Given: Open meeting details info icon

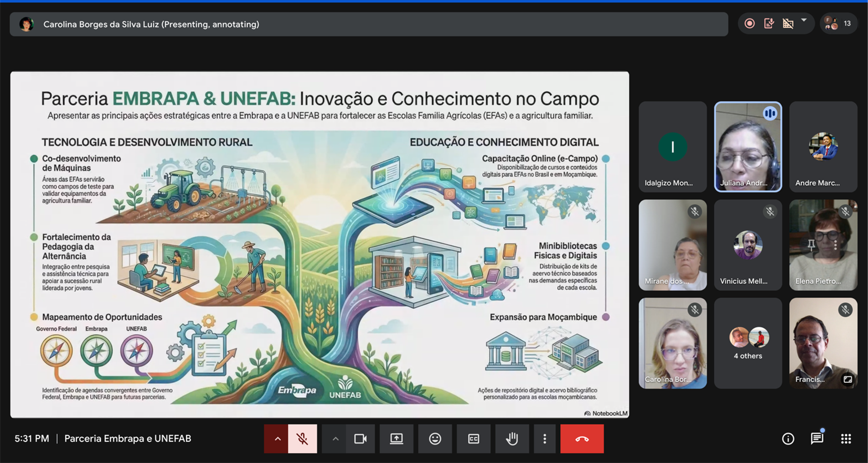Looking at the screenshot, I should coord(788,438).
